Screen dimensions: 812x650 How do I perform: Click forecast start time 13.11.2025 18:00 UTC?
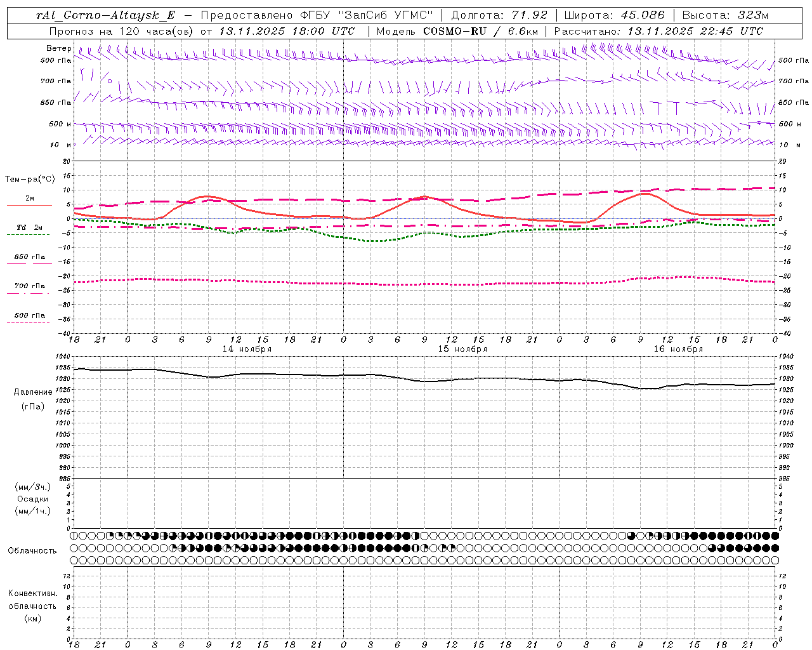point(286,31)
